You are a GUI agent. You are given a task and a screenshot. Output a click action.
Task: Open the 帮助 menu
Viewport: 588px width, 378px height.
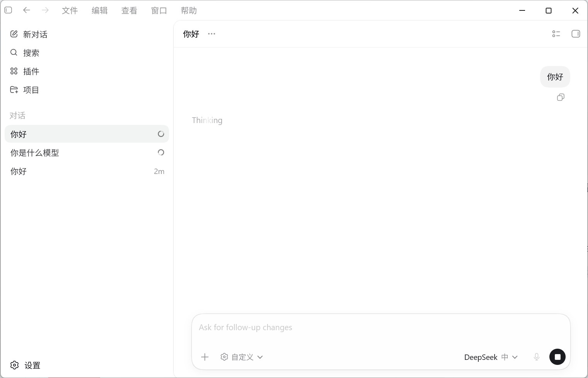[x=189, y=10]
